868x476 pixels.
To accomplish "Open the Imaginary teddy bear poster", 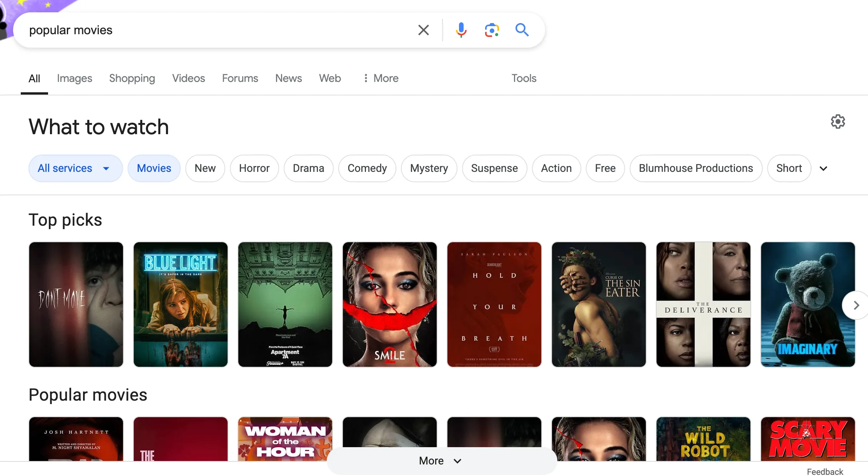I will click(808, 305).
